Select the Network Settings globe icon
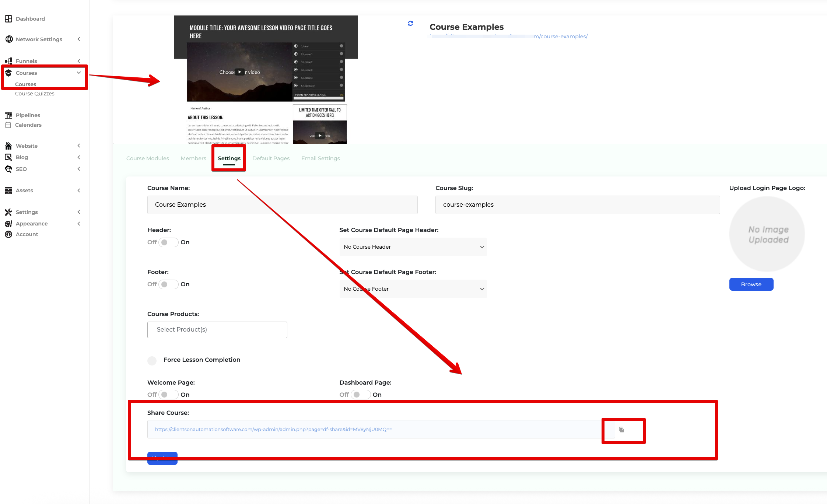This screenshot has height=504, width=827. click(8, 39)
